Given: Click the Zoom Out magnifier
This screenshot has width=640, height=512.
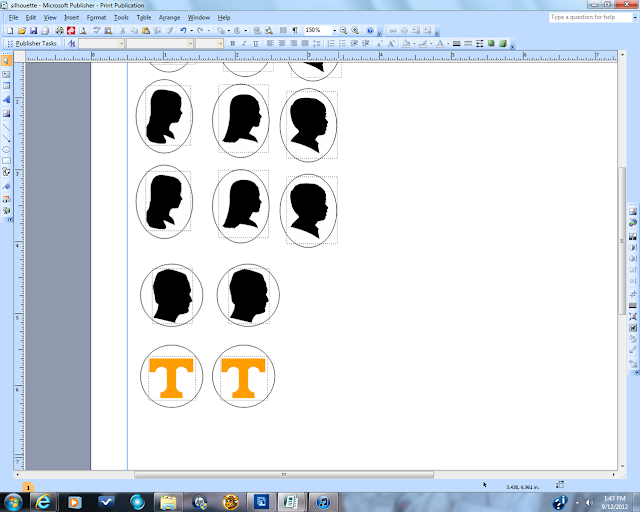Looking at the screenshot, I should tap(344, 31).
